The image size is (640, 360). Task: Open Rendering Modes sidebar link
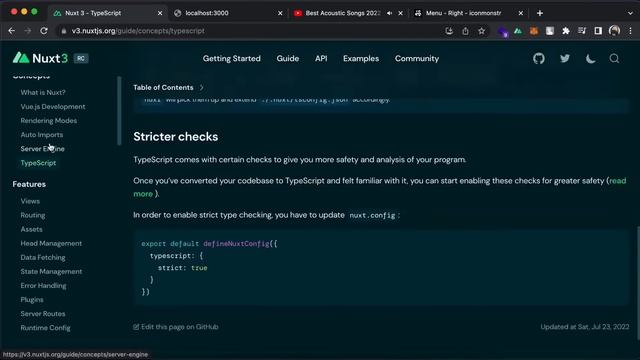49,120
